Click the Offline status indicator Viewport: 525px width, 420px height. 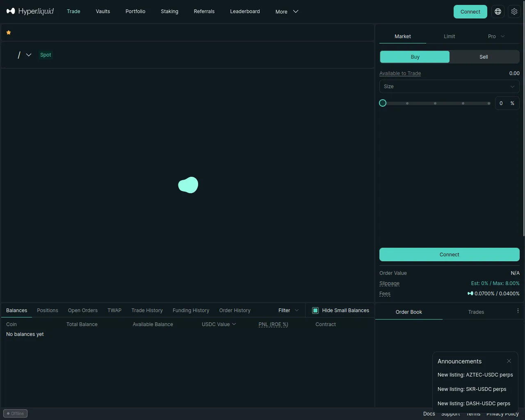(x=16, y=413)
